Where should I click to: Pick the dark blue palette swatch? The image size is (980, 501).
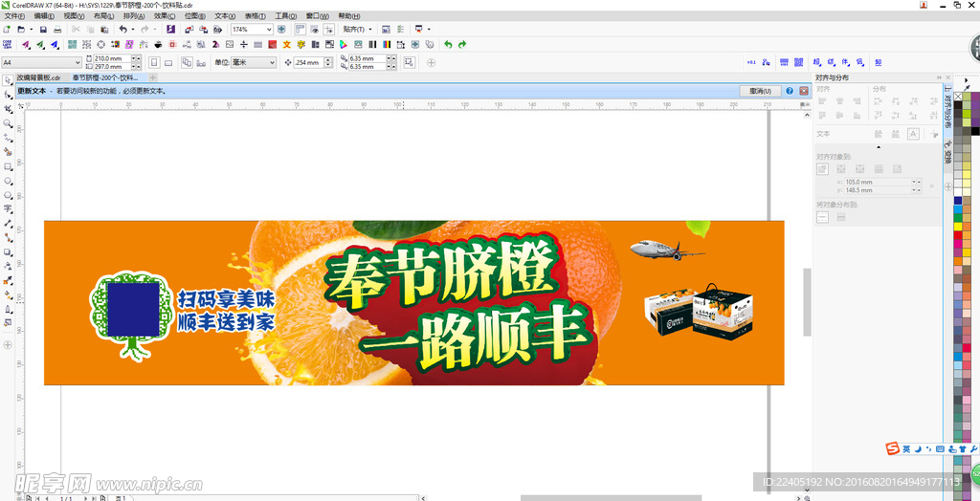tap(957, 201)
